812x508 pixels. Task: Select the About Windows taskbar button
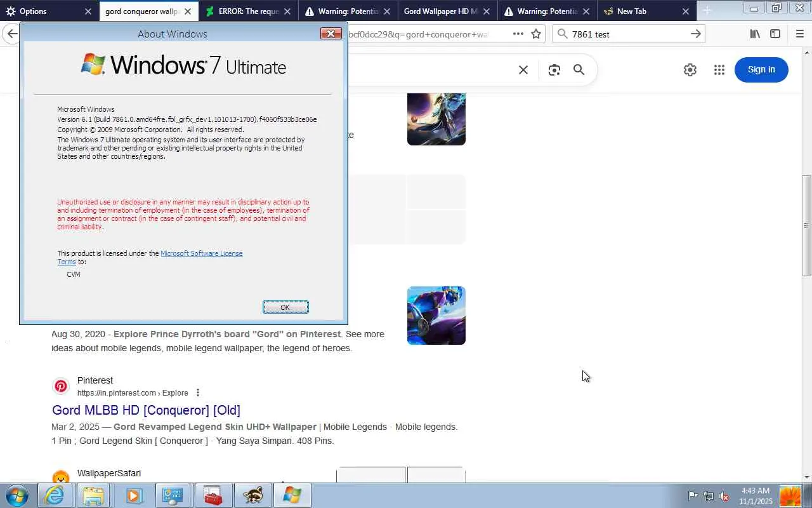click(292, 495)
